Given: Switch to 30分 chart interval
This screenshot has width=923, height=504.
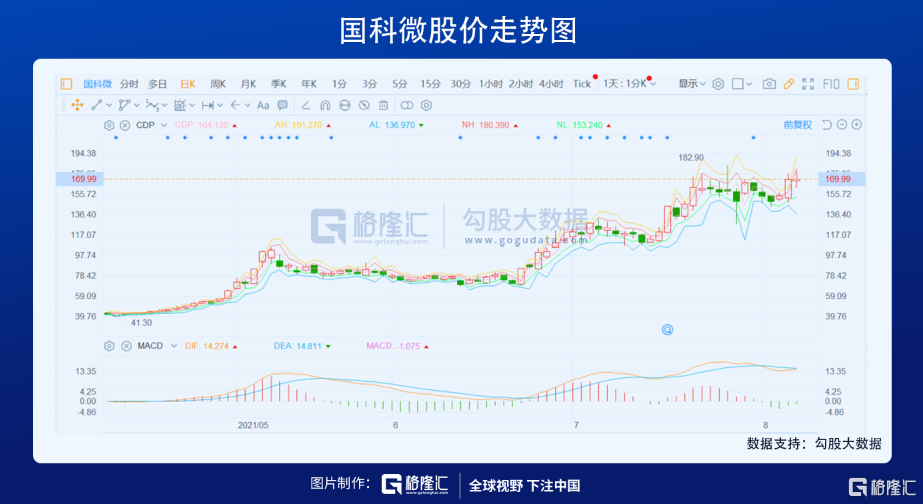Looking at the screenshot, I should point(460,84).
